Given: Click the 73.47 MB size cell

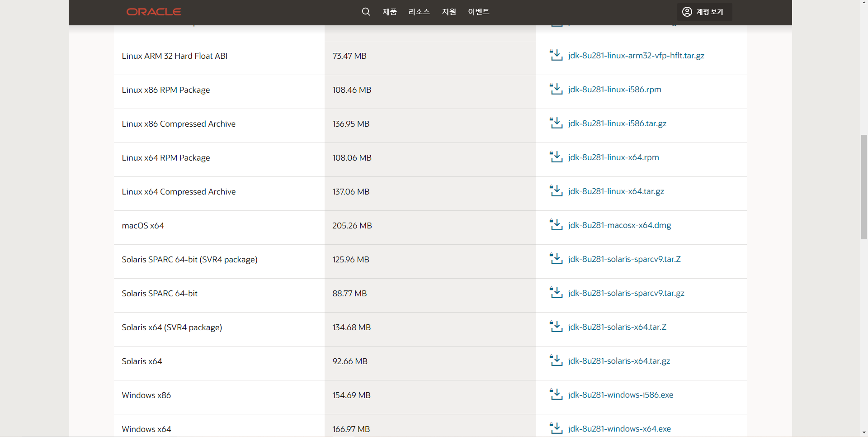Looking at the screenshot, I should click(430, 58).
